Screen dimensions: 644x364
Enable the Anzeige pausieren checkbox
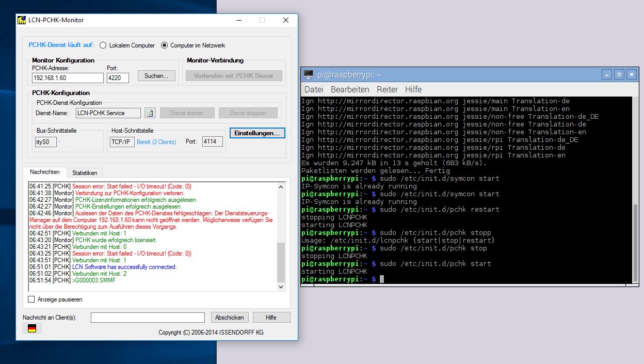tap(31, 299)
